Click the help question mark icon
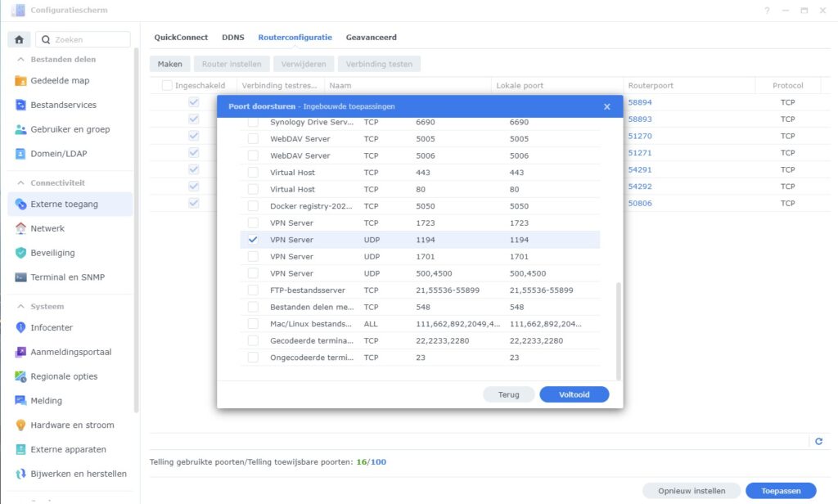Screen dimensions: 838x504 767,10
